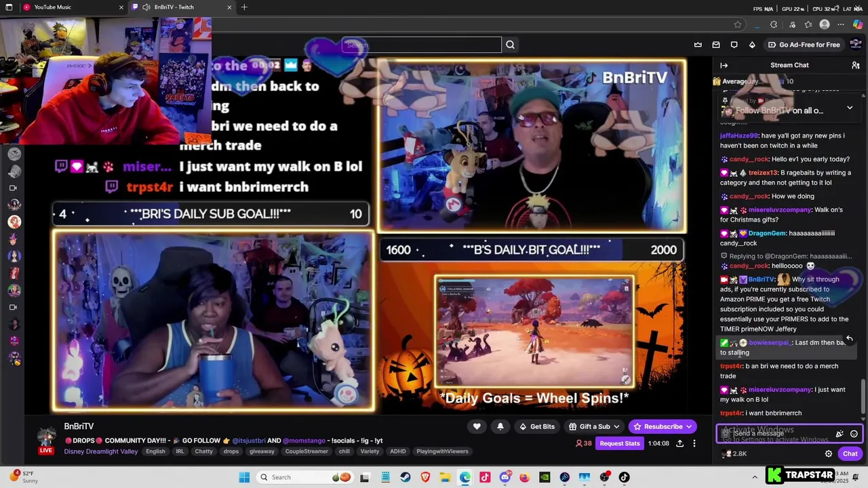The height and width of the screenshot is (488, 868).
Task: Share the stream using the share icon
Action: point(680,443)
